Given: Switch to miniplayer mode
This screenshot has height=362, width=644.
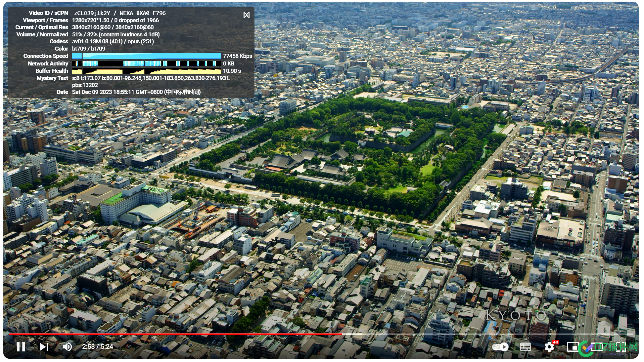Looking at the screenshot, I should click(x=573, y=347).
